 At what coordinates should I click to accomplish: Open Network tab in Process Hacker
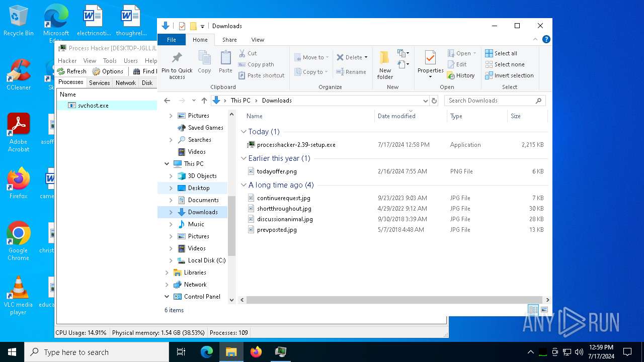126,83
